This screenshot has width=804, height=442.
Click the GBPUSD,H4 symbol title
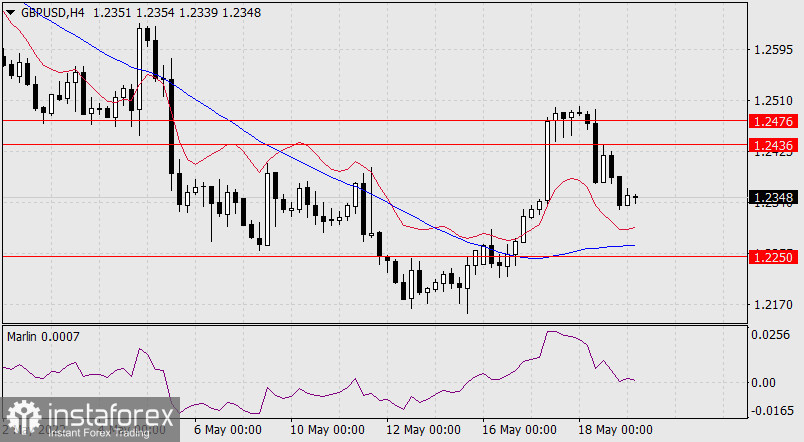[x=52, y=13]
